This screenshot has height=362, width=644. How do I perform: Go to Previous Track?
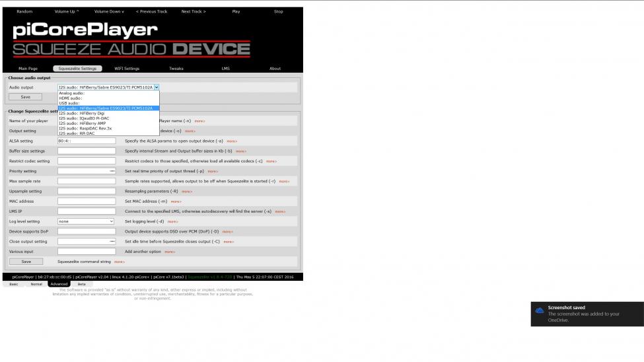coord(151,11)
